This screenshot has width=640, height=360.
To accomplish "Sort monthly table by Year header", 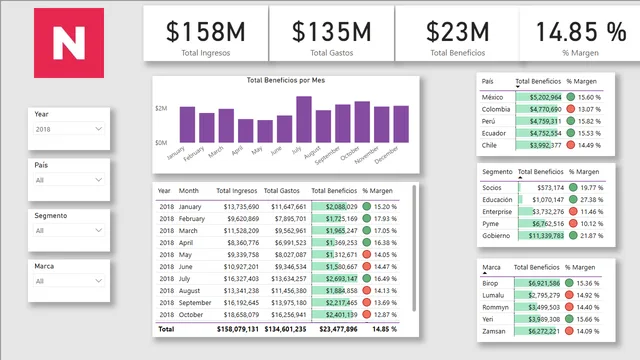I will [x=164, y=191].
